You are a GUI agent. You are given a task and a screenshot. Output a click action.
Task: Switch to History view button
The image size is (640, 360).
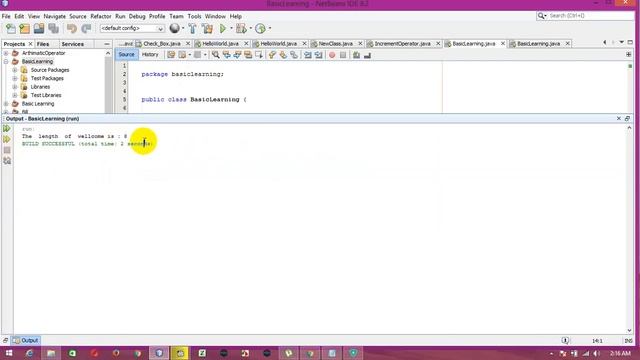150,55
